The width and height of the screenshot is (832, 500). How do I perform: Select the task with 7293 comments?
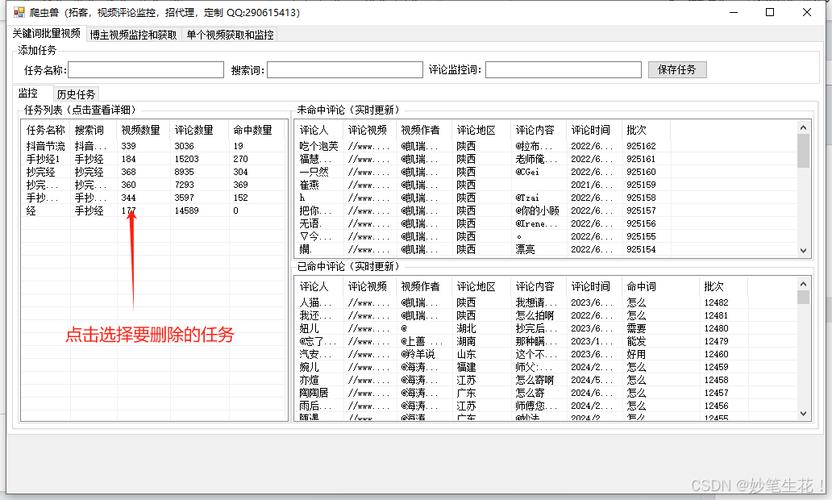point(154,185)
